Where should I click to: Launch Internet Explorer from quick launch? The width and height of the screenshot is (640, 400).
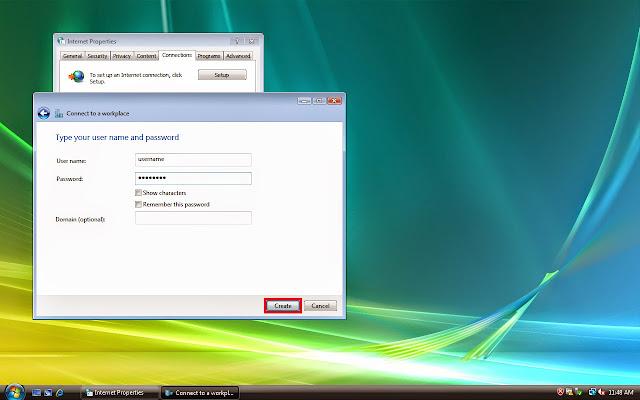60,393
